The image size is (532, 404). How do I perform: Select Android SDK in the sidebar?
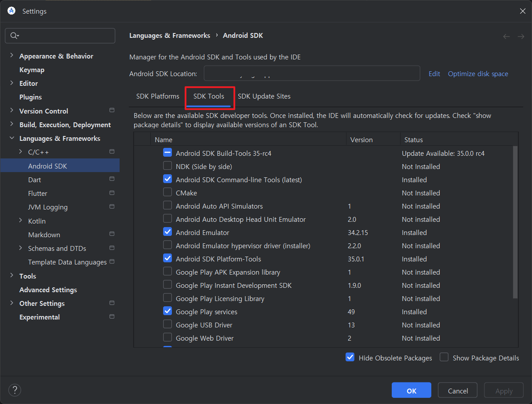click(x=60, y=166)
